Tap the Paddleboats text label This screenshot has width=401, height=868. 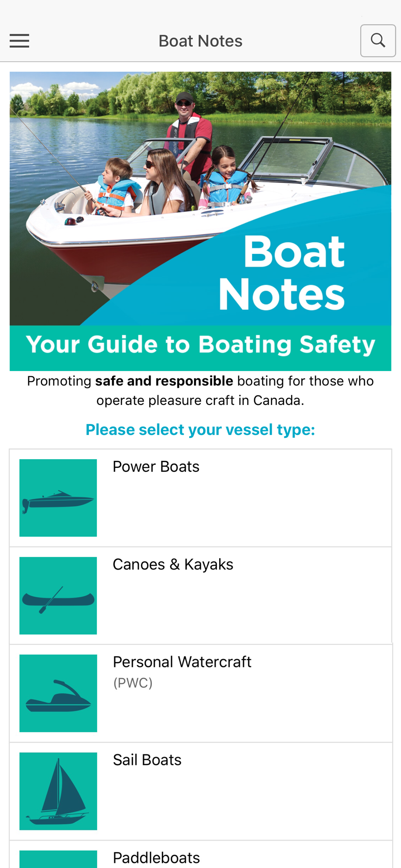156,858
